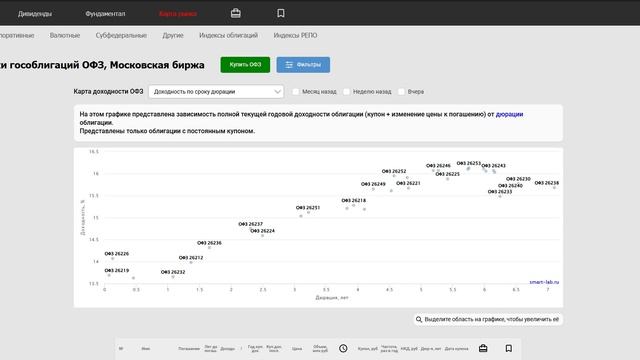Sort by Купон, руб column header
The width and height of the screenshot is (640, 360).
point(368,349)
